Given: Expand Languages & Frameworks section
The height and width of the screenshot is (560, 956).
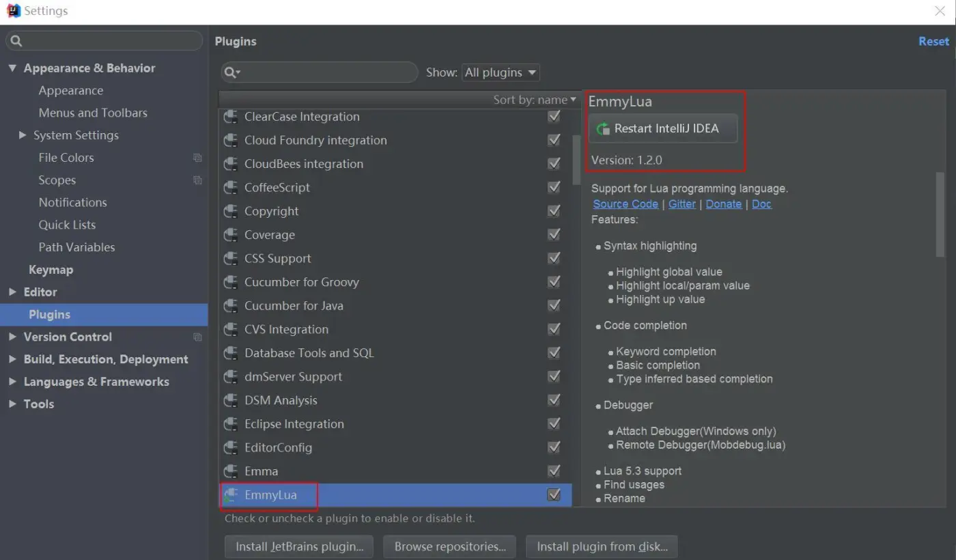Looking at the screenshot, I should click(12, 382).
